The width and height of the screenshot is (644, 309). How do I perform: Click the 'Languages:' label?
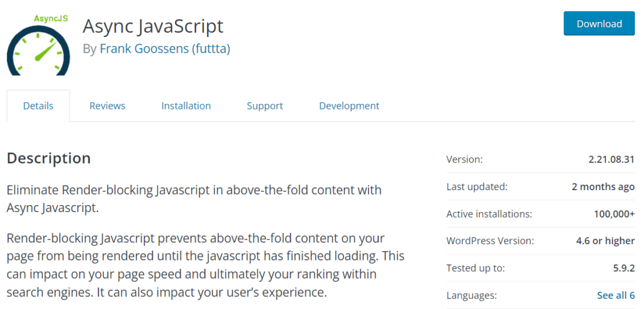(x=472, y=295)
